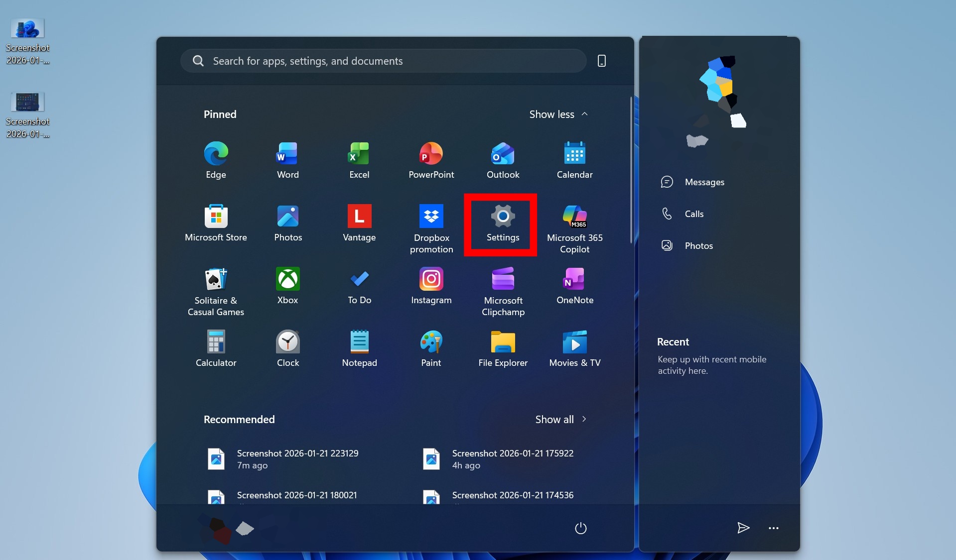Open the Calculator app
Viewport: 956px width, 560px height.
tap(216, 348)
